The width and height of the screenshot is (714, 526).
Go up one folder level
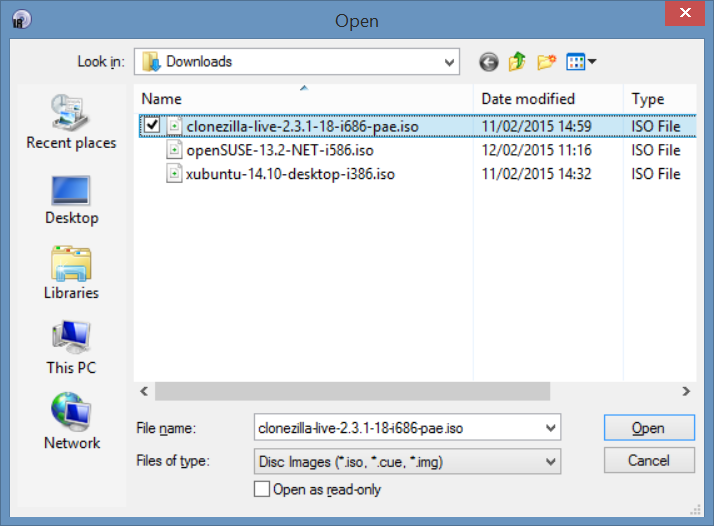coord(517,61)
